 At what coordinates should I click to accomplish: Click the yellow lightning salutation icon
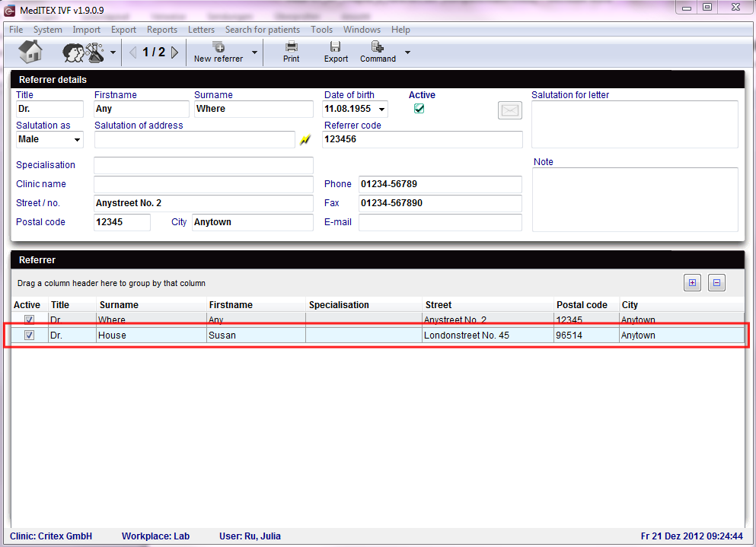click(x=305, y=140)
